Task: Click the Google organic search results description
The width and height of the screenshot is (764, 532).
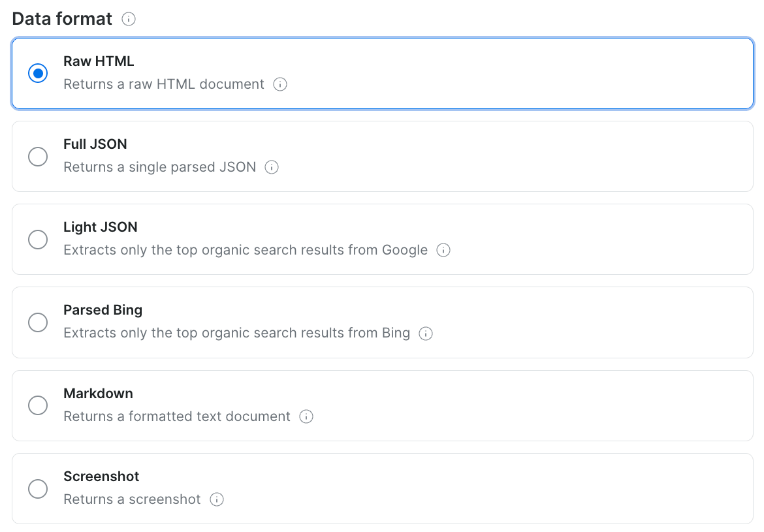Action: 246,250
